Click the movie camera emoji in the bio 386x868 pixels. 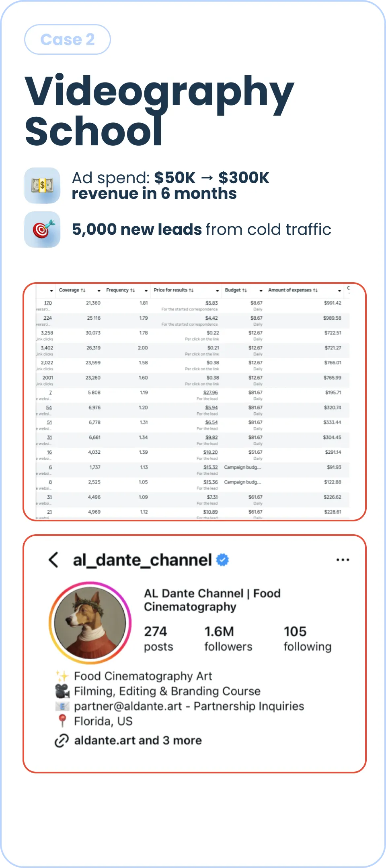coord(62,691)
